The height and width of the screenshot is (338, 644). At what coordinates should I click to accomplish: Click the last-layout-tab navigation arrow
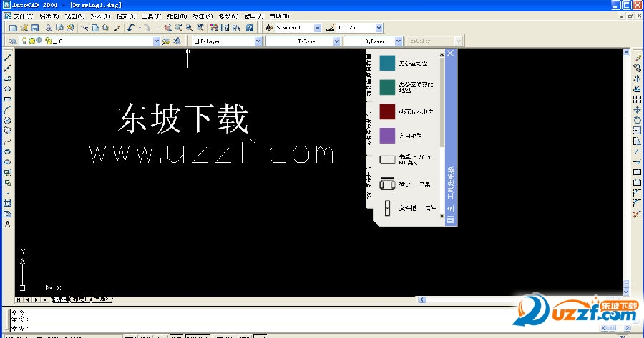[x=45, y=299]
